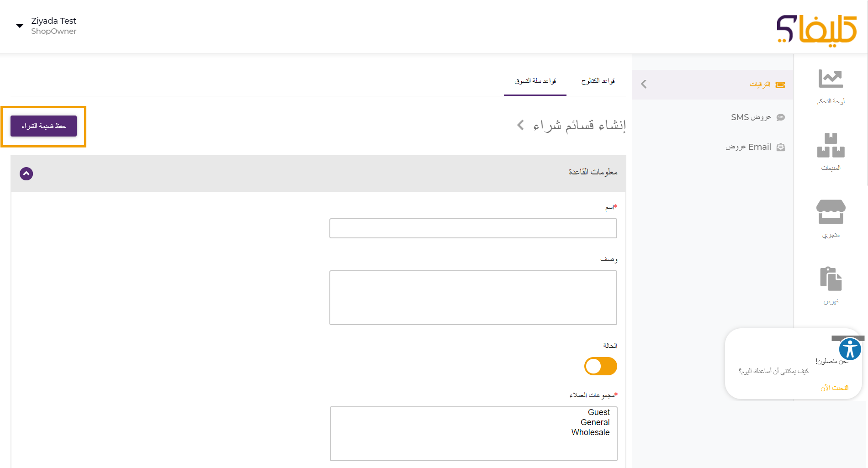Open the Sales boxes icon in sidebar
This screenshot has width=868, height=468.
[x=831, y=145]
